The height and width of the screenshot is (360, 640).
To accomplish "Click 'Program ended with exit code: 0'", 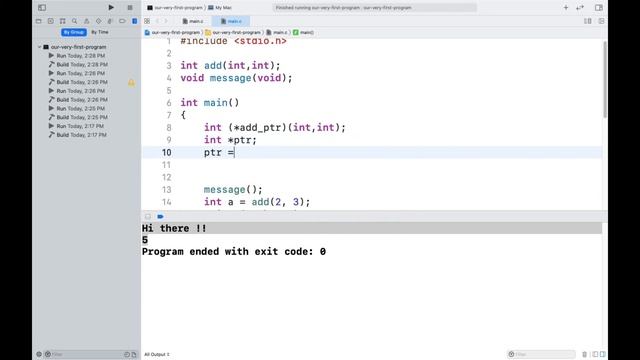I will coord(234,252).
